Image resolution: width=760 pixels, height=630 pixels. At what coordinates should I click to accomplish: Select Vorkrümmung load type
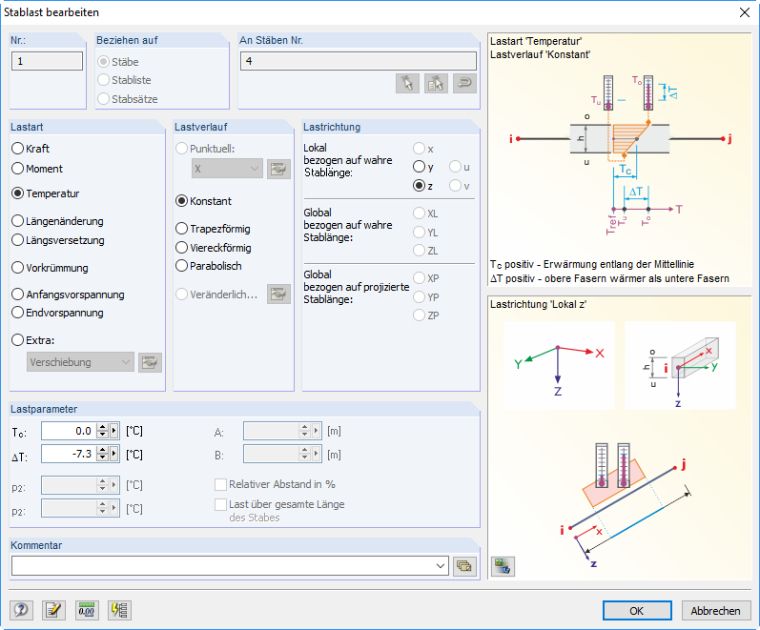(x=50, y=268)
